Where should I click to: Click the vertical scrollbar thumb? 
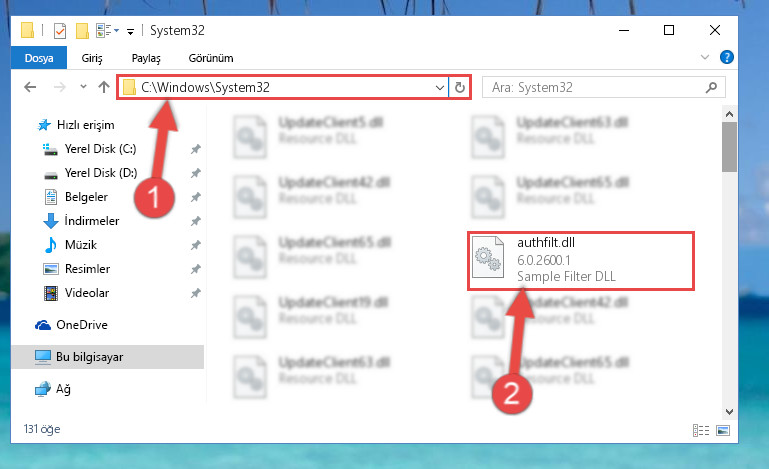point(729,147)
